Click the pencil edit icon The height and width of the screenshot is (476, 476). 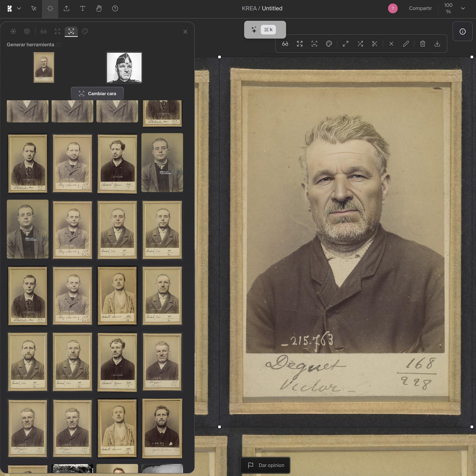tap(406, 44)
